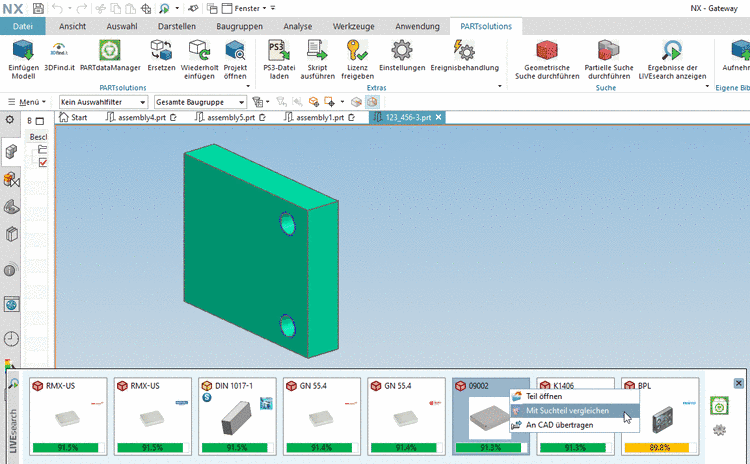Close the 123_456-3.prt tab
This screenshot has height=464, width=750.
(439, 117)
